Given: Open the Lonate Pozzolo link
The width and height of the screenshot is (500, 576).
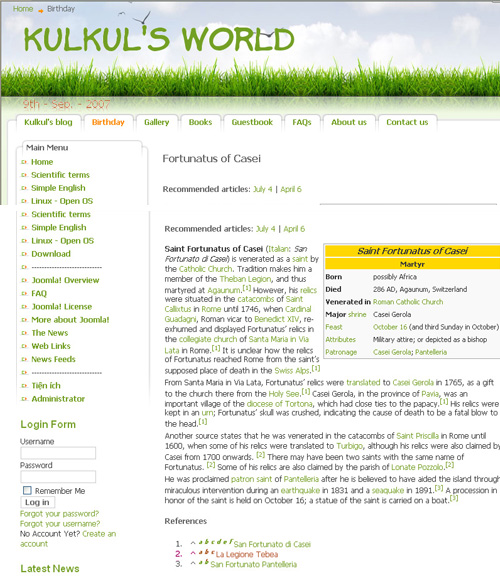Looking at the screenshot, I should tap(418, 467).
